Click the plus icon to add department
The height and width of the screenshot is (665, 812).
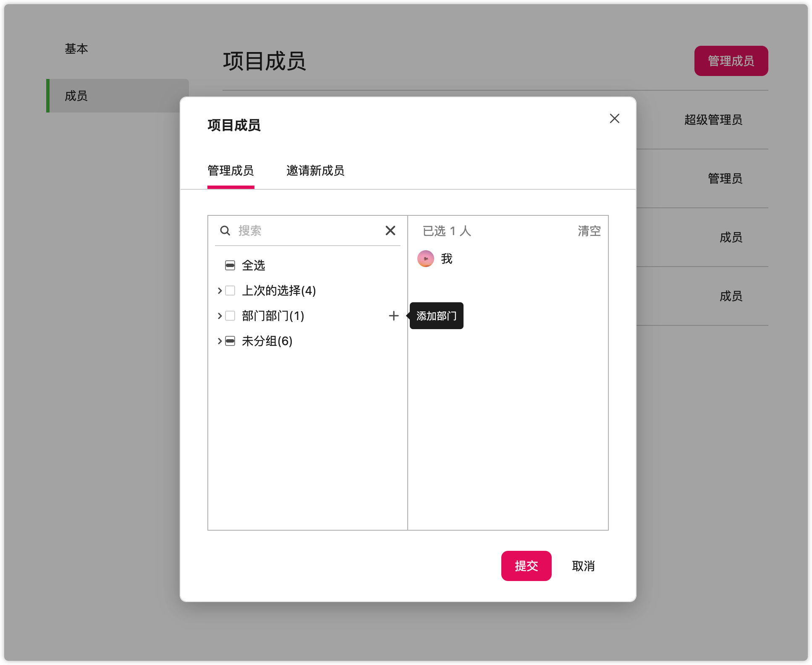(393, 316)
